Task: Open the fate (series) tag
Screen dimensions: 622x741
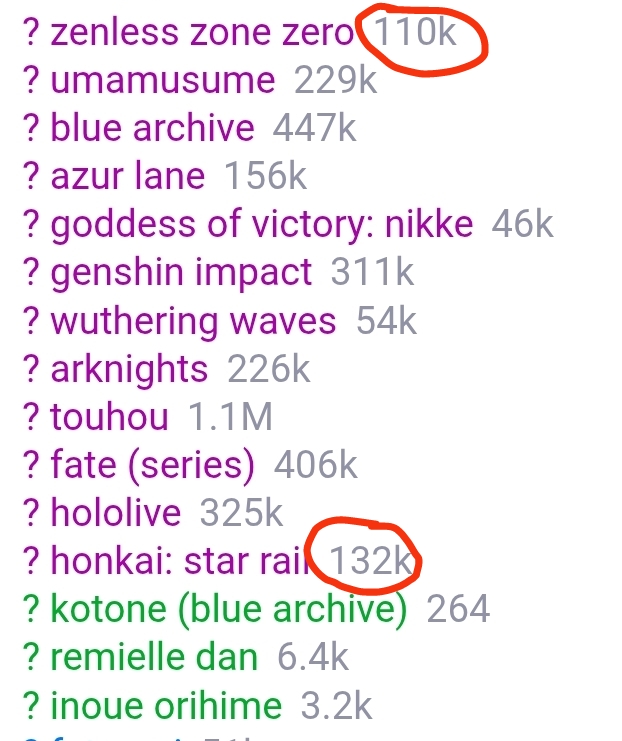Action: [152, 465]
